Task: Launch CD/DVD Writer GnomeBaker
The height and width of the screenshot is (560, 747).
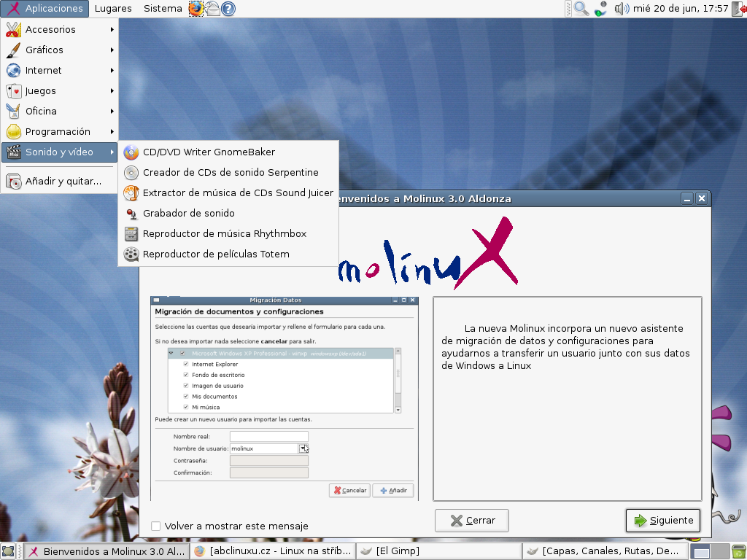Action: click(x=228, y=152)
